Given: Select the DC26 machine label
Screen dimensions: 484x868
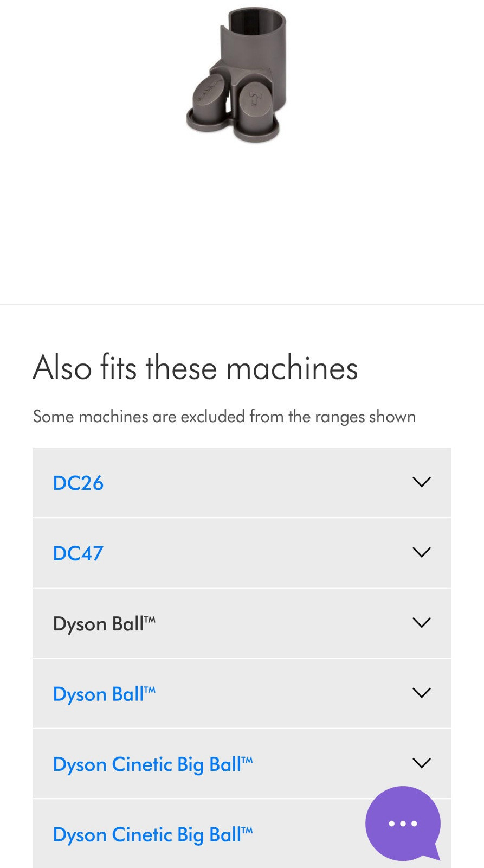Looking at the screenshot, I should point(78,483).
